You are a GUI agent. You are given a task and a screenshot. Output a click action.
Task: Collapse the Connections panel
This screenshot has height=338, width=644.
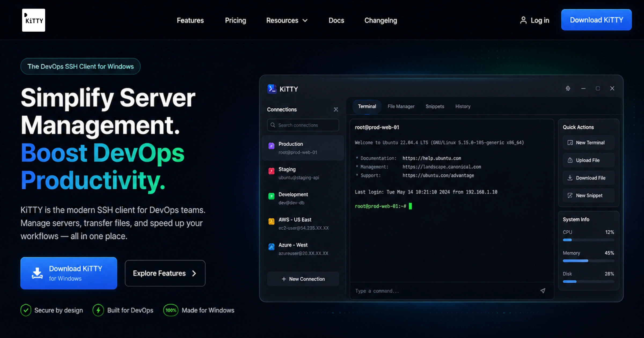click(336, 109)
